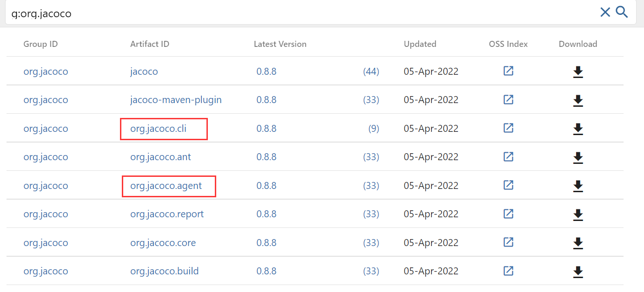Click the magnifier search icon
Screen dimensions: 644x292
pos(622,12)
